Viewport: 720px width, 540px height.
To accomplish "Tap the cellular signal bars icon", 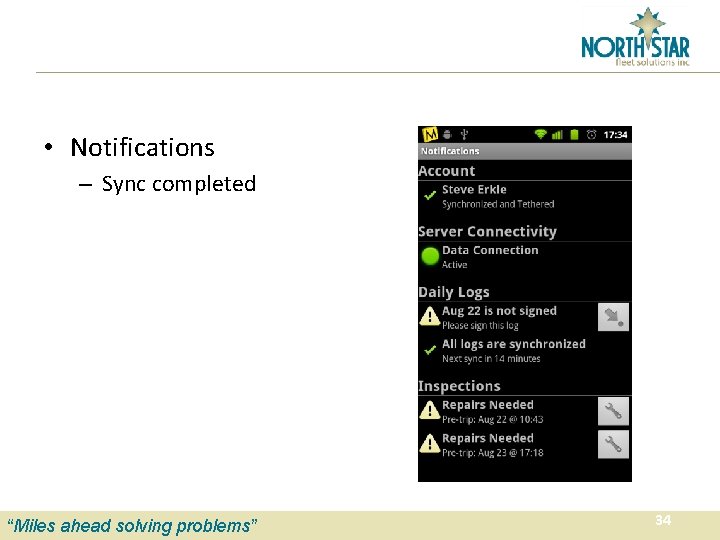I will 557,135.
